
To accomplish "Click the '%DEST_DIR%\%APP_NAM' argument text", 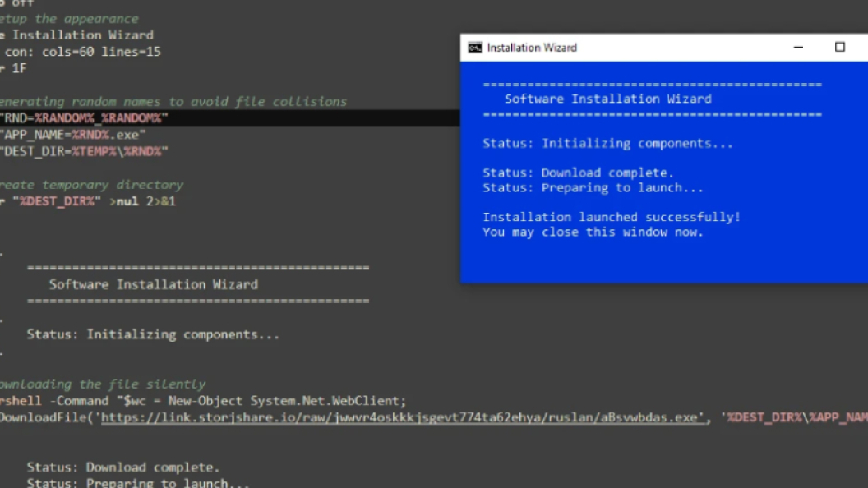I will pos(794,417).
